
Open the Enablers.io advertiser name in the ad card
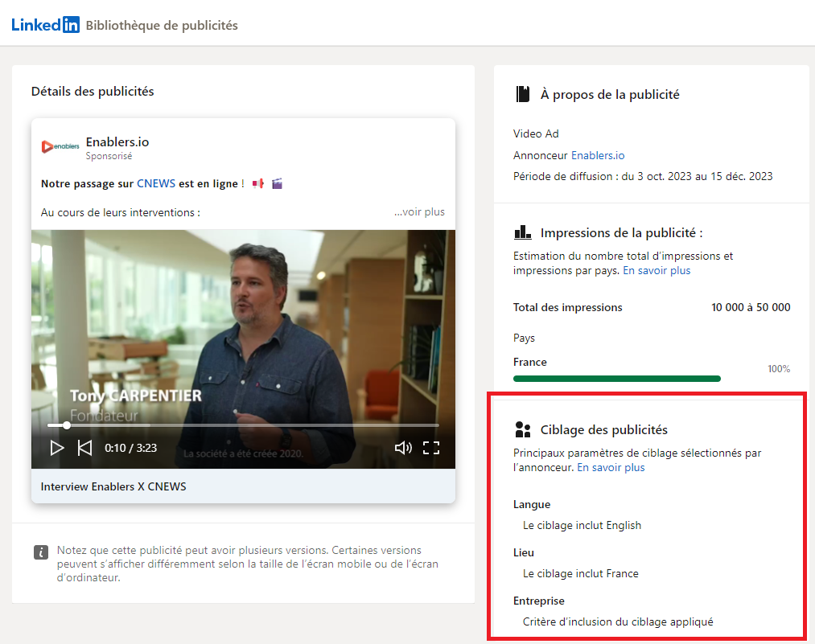tap(117, 142)
